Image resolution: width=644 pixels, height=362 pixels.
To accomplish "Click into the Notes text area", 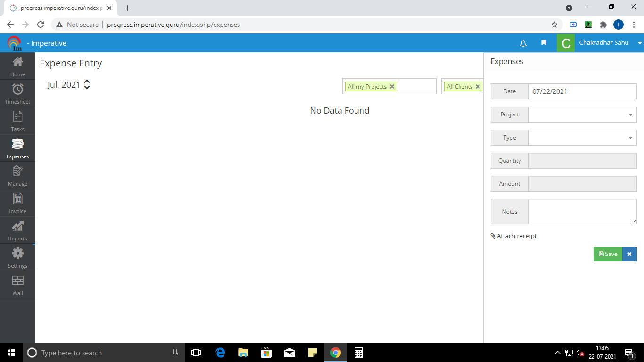I will click(582, 212).
